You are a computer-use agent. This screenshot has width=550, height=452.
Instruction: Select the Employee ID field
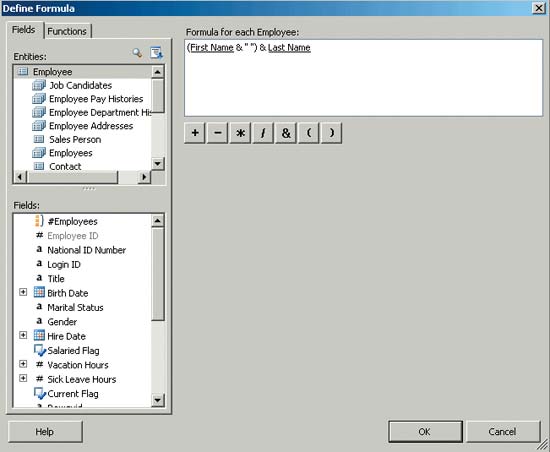coord(73,236)
